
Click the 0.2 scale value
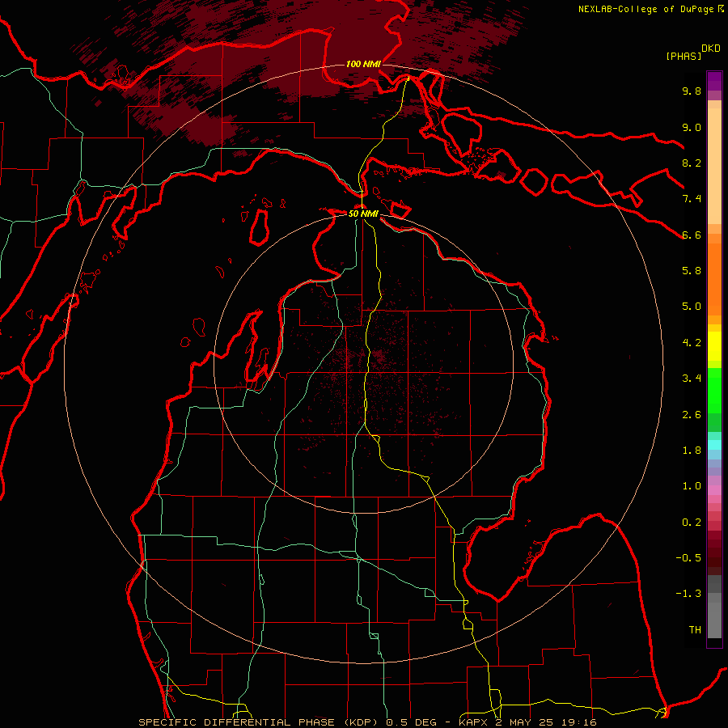tap(692, 523)
